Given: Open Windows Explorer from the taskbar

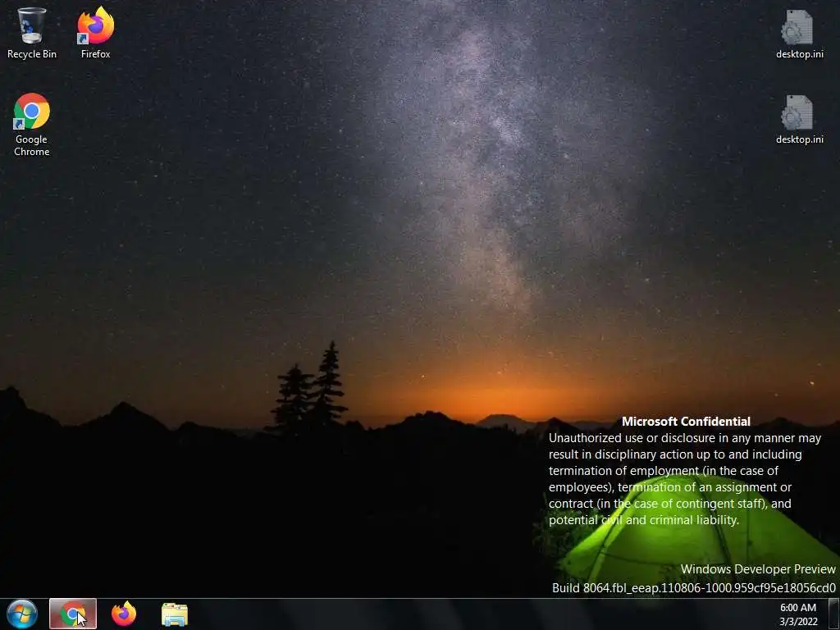Looking at the screenshot, I should pyautogui.click(x=175, y=614).
